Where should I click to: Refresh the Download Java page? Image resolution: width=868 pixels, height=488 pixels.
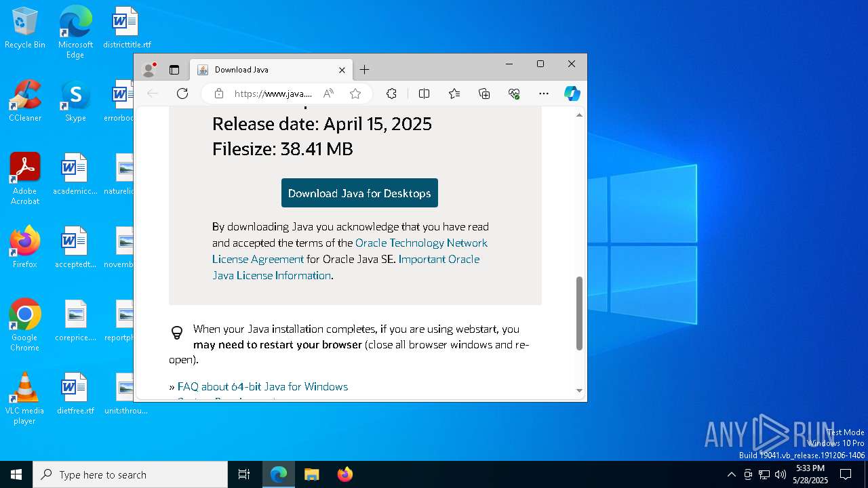coord(182,94)
